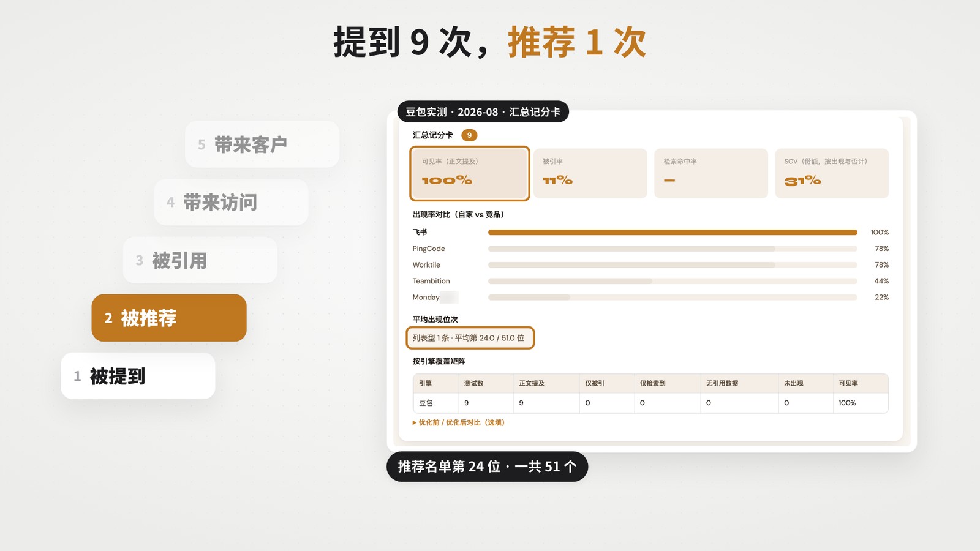
Task: Click the Teambition 44% presence bar
Action: (x=673, y=281)
